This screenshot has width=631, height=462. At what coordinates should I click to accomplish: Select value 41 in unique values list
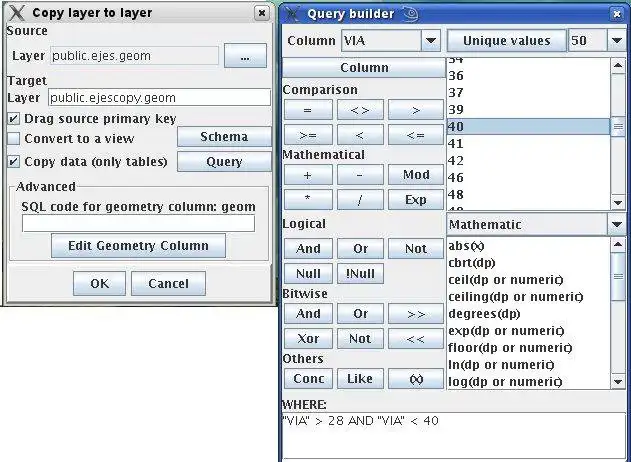click(528, 144)
